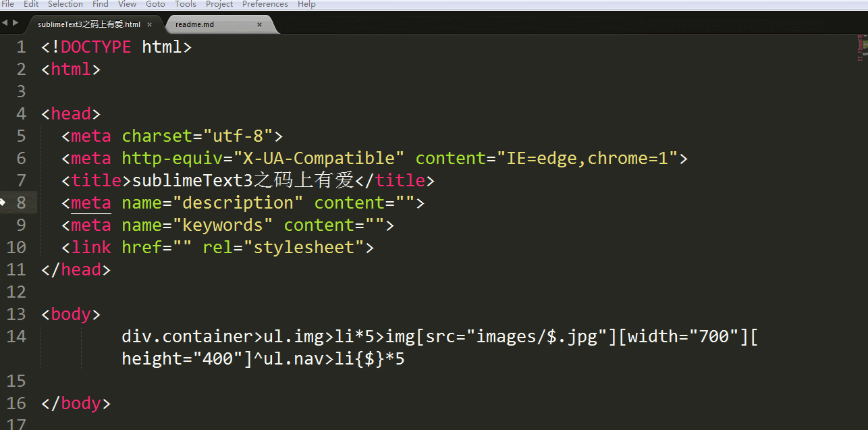Click title text sublimeText3之码上有爱
This screenshot has width=868, height=430.
pyautogui.click(x=243, y=180)
